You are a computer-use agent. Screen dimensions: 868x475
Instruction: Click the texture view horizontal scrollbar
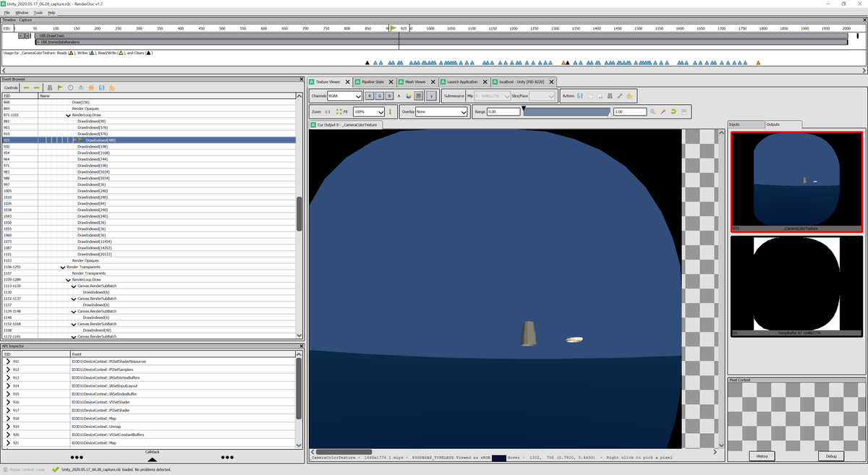344,452
